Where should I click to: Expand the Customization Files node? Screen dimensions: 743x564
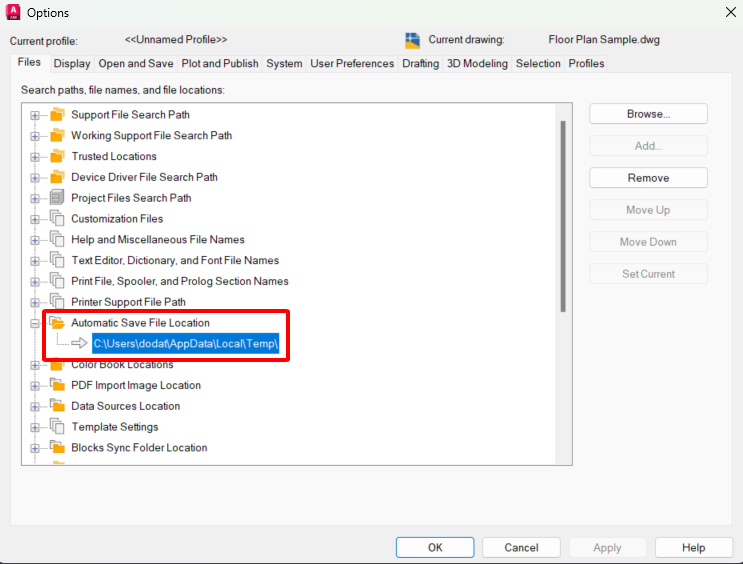coord(35,219)
